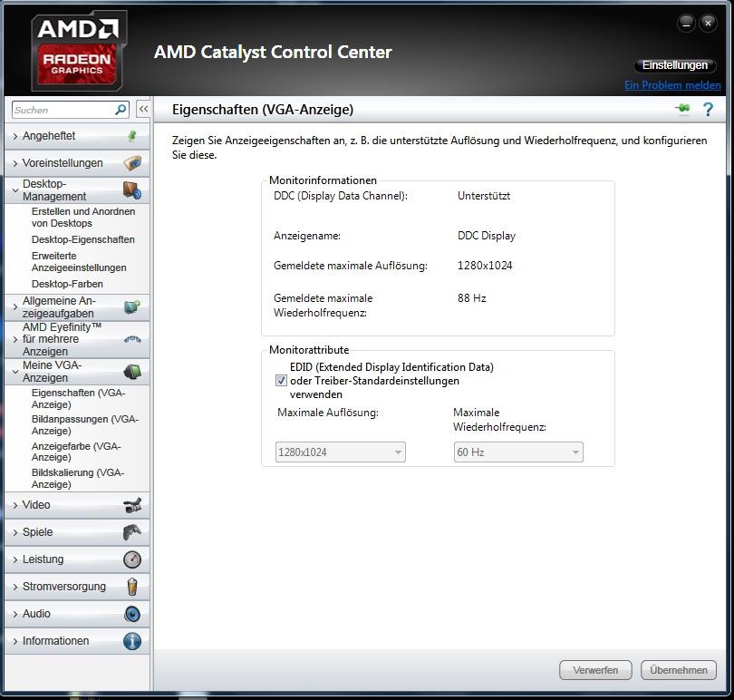This screenshot has height=700, width=734.
Task: Click the Übernehmen button
Action: pyautogui.click(x=679, y=670)
